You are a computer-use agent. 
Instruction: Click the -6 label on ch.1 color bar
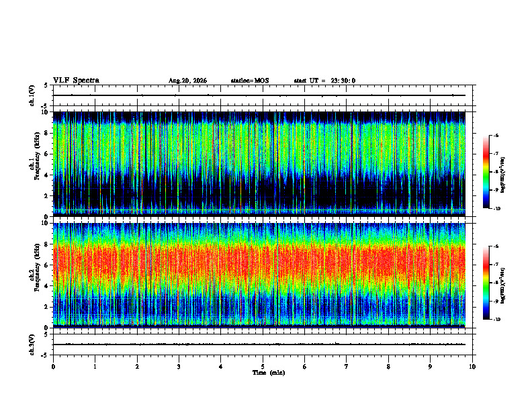tap(496, 136)
